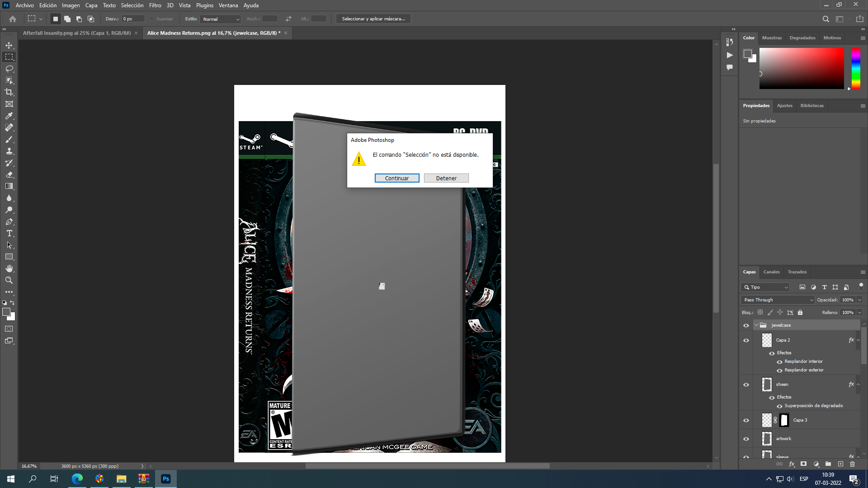Open the Edit Toolbar three-dots menu
Screen dimensions: 868x488
point(9,292)
